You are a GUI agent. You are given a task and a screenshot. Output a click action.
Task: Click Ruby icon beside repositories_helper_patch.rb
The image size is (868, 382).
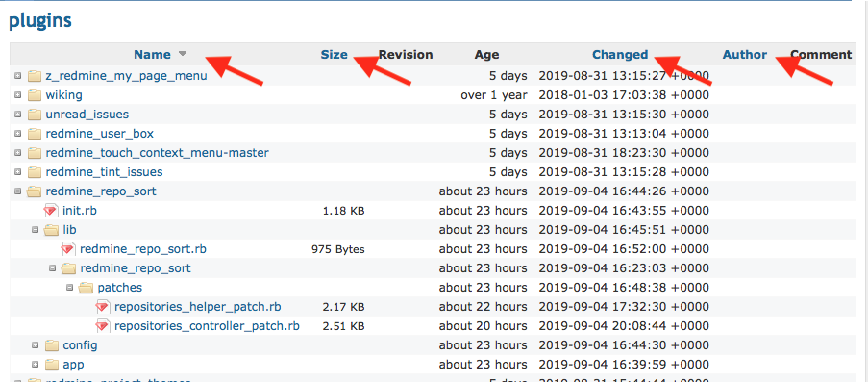(103, 307)
